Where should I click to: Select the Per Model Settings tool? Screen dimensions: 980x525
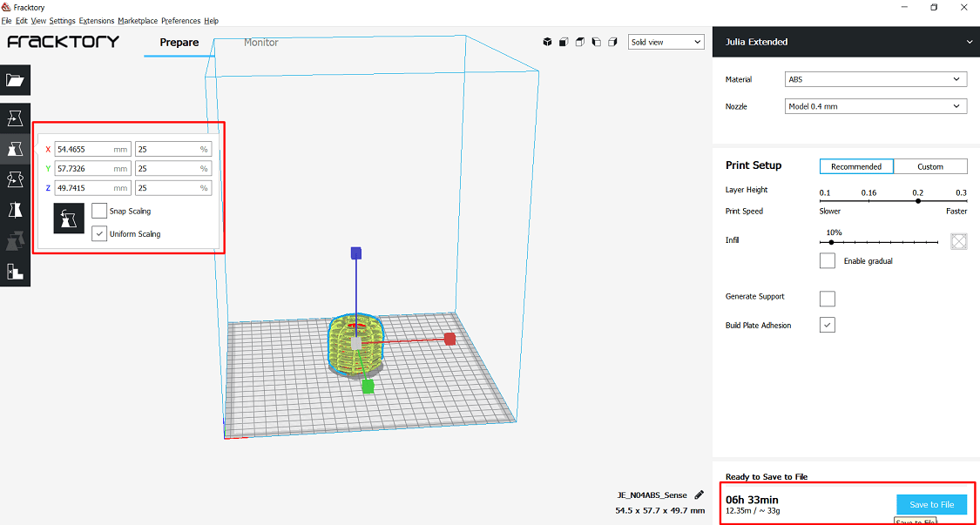(15, 240)
